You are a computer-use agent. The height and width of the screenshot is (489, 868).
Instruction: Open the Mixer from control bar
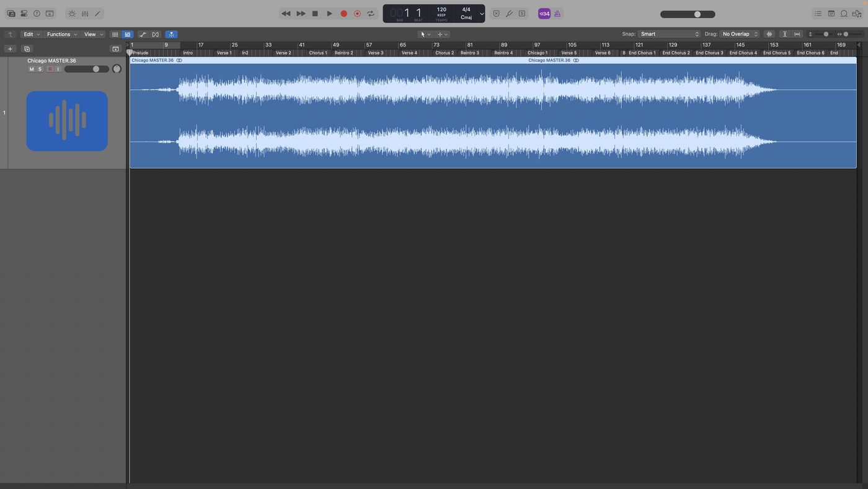[85, 14]
